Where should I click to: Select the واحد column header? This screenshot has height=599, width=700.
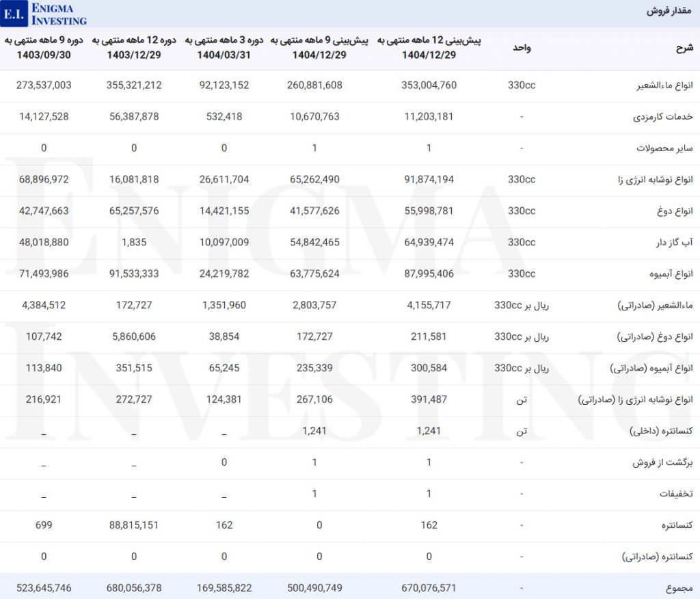point(522,47)
